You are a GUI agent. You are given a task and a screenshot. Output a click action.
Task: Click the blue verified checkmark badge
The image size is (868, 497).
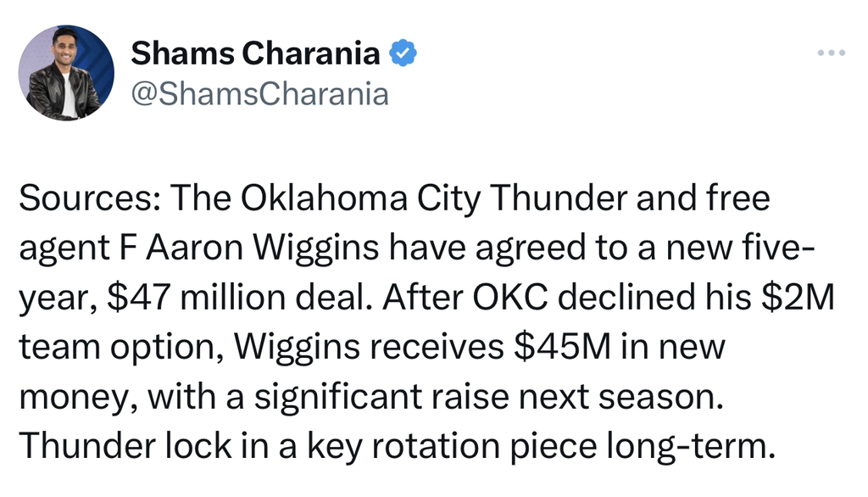[403, 54]
